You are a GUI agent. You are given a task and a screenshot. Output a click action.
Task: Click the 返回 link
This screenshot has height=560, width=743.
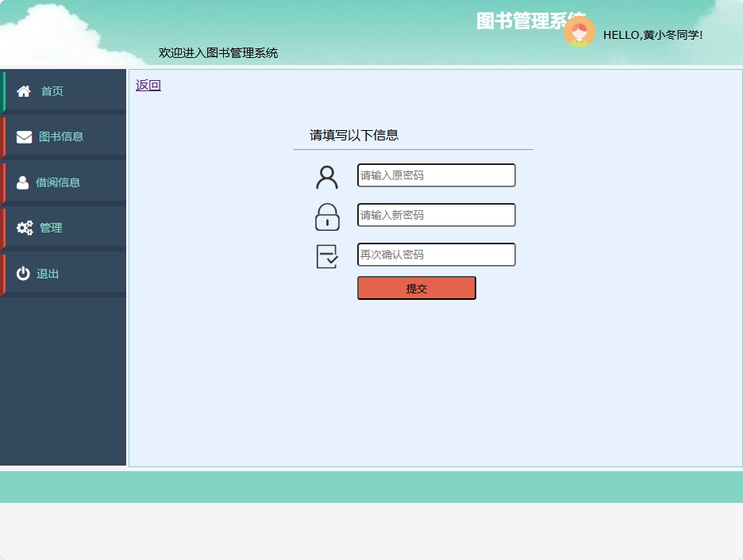(147, 84)
